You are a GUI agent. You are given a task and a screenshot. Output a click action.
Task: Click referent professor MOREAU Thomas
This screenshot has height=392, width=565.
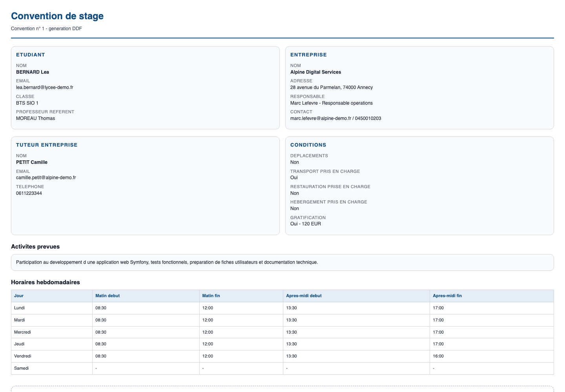pos(35,118)
